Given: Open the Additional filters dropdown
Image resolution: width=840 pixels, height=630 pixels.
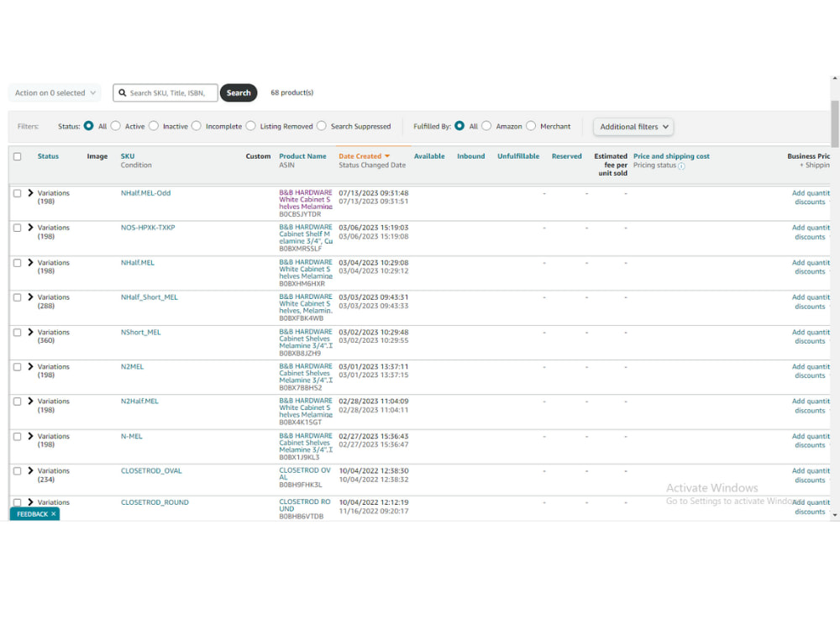Looking at the screenshot, I should 633,126.
